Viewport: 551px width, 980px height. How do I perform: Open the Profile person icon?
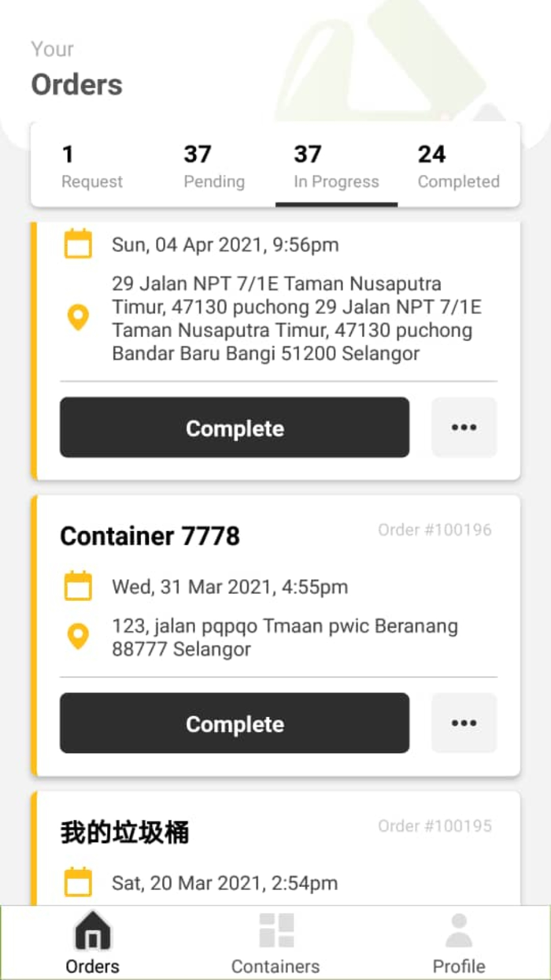(x=459, y=931)
